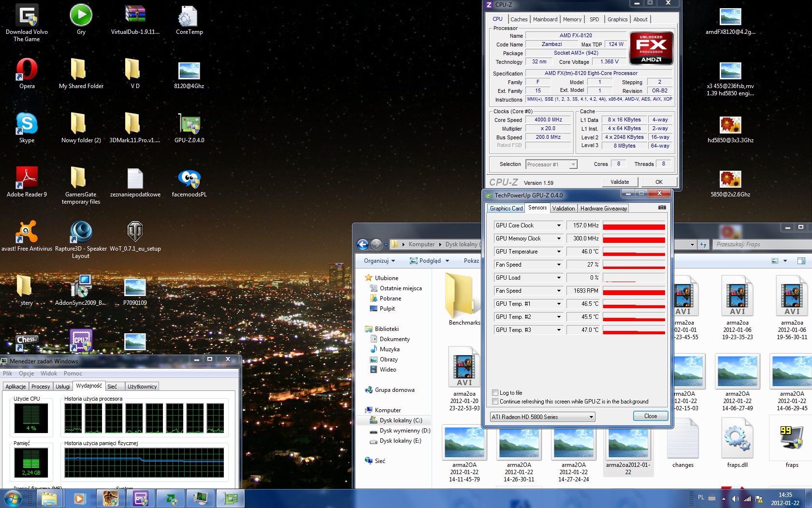Open AddonSync2009 desktop icon
The width and height of the screenshot is (812, 508).
(x=81, y=291)
